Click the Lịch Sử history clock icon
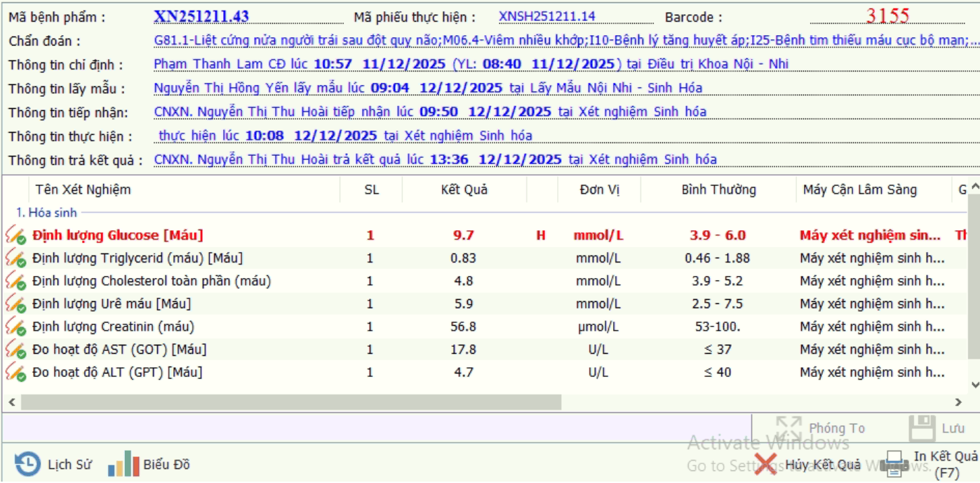This screenshot has width=980, height=483. click(x=27, y=464)
